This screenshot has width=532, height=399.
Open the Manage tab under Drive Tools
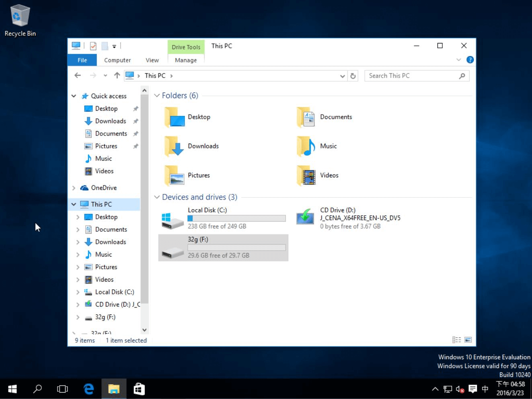pos(186,60)
